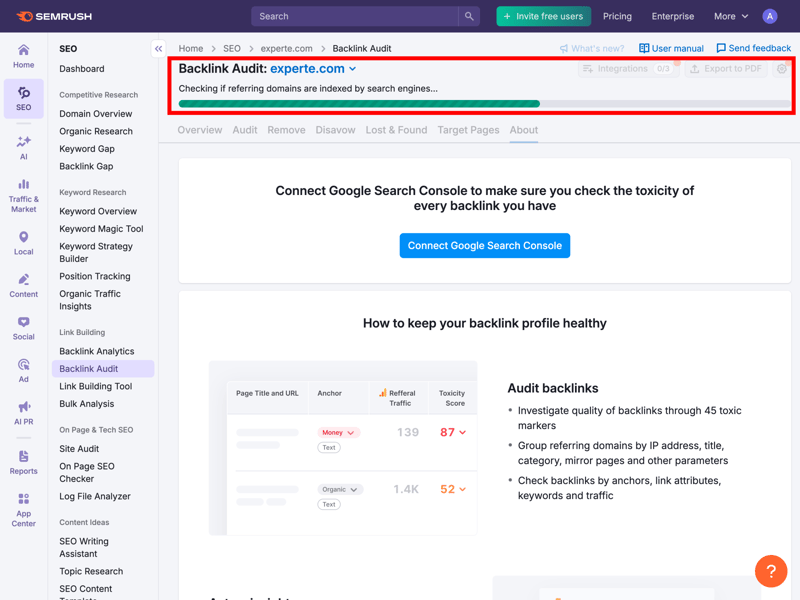Click Invite free users button
The image size is (800, 600).
543,16
